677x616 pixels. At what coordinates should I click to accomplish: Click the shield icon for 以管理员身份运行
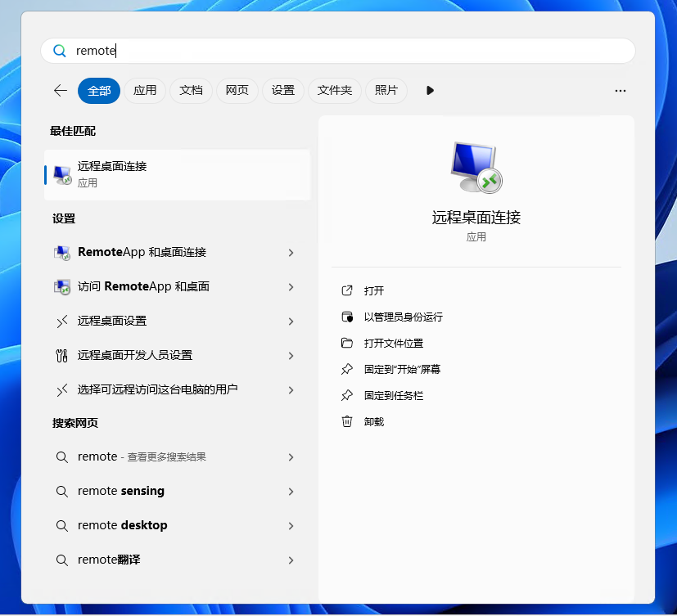(347, 317)
